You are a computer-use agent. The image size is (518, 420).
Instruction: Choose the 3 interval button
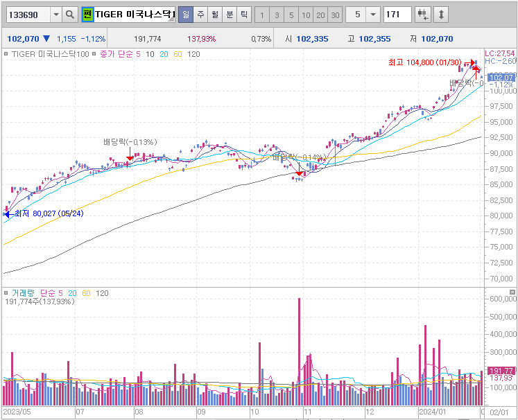277,15
